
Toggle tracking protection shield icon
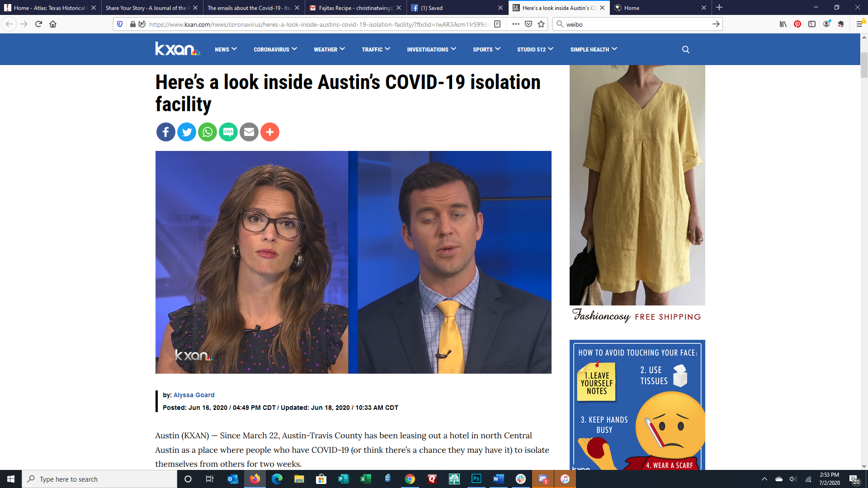pos(120,24)
